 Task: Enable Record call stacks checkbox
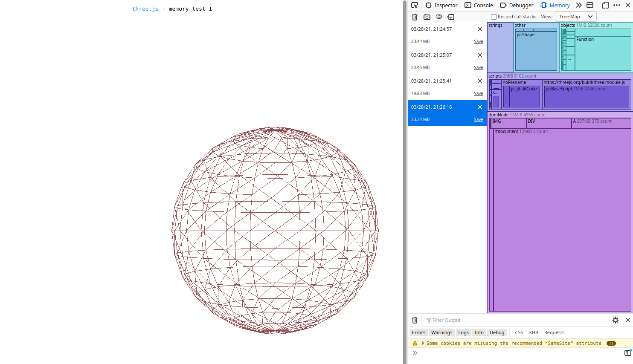494,17
